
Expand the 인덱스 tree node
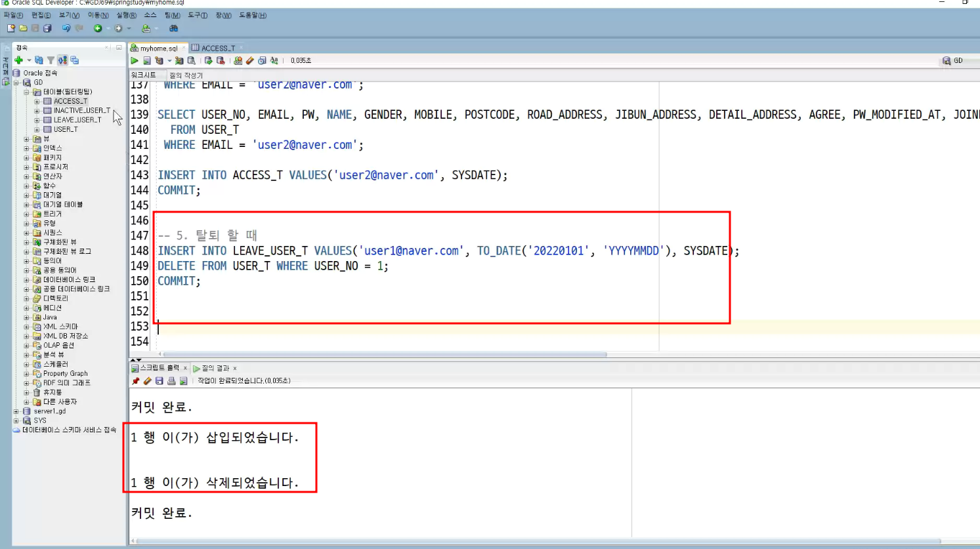(27, 148)
